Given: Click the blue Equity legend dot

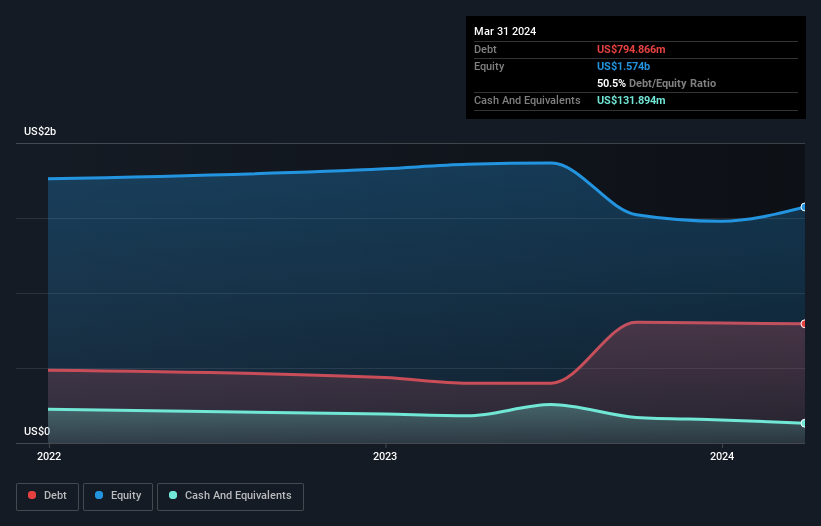Looking at the screenshot, I should (99, 495).
